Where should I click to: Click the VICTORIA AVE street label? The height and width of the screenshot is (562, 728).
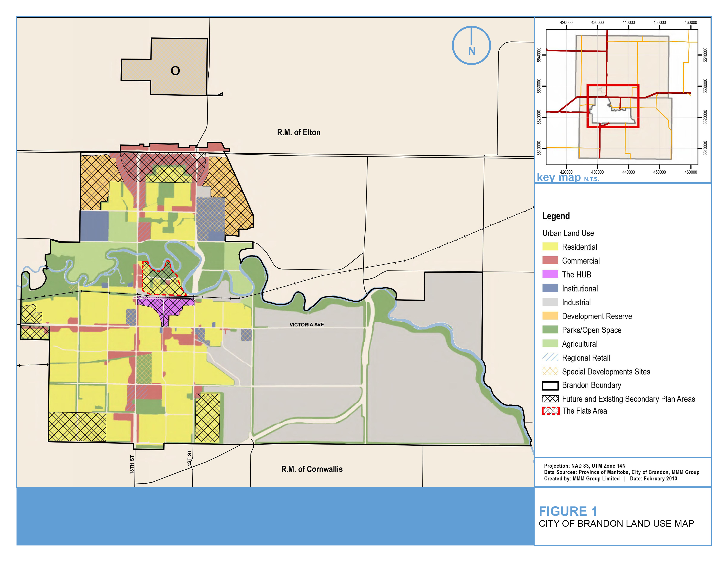pos(306,324)
